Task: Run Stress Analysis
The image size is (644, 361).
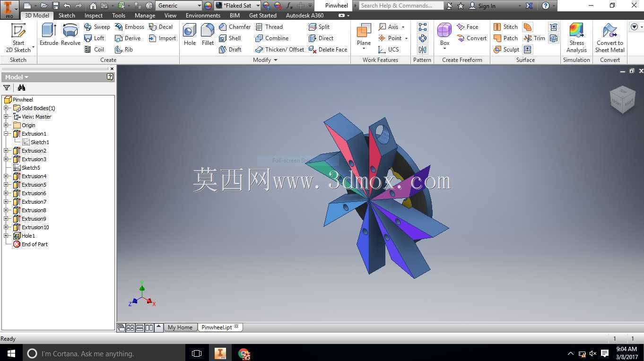Action: coord(576,38)
